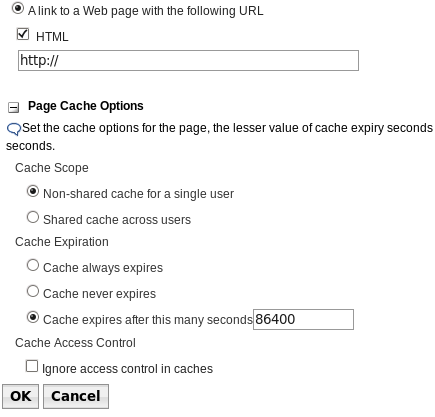Choose Cache always expires option

click(x=33, y=265)
